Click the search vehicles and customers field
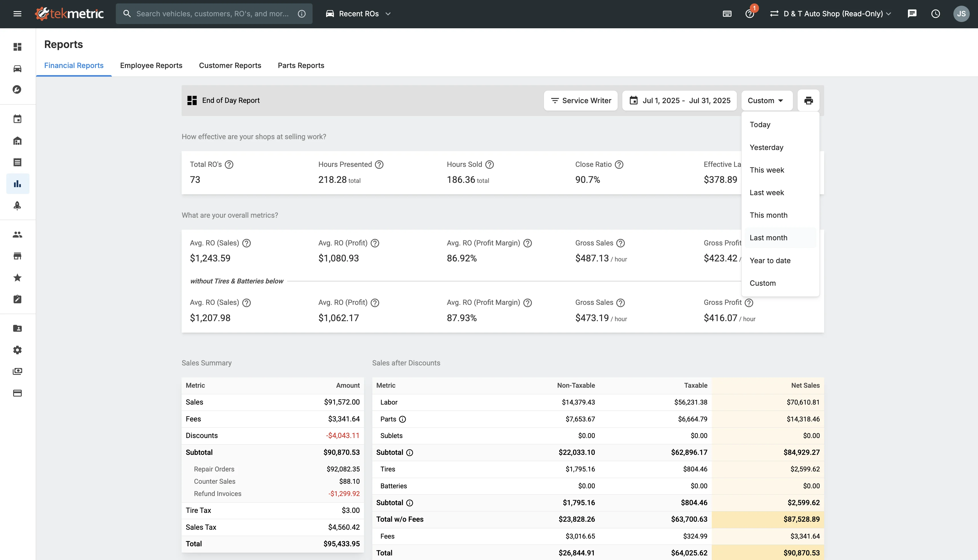 [212, 14]
